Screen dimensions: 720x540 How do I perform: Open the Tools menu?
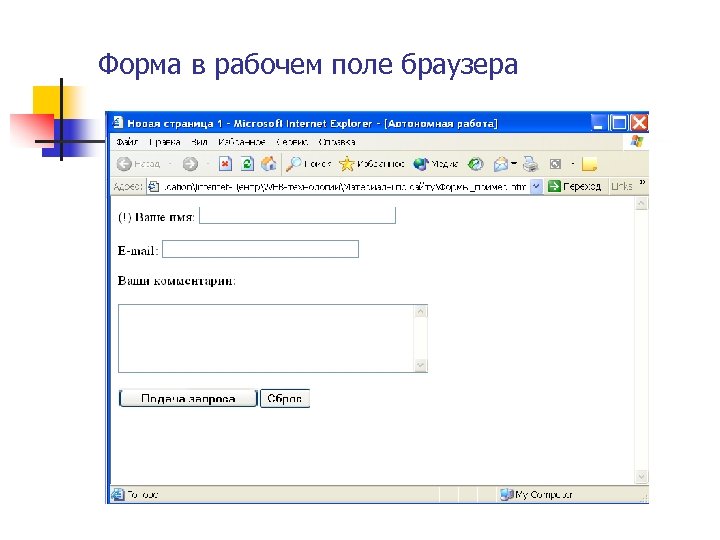pyautogui.click(x=292, y=142)
